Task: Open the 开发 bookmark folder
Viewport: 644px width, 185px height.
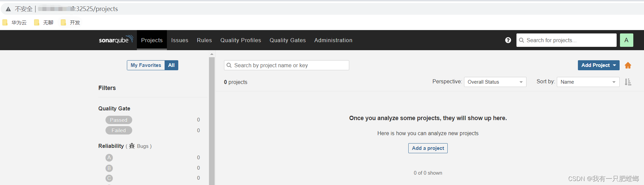Action: coord(70,22)
